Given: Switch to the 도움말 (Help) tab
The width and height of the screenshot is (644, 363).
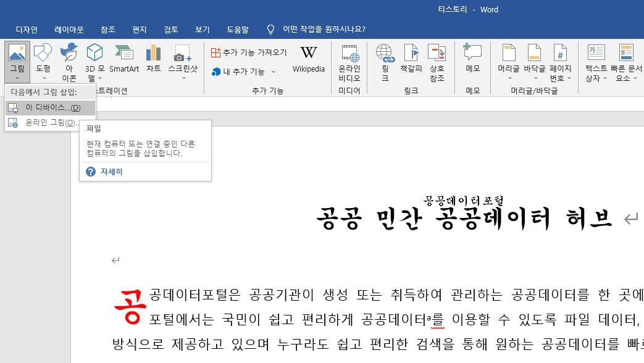Looking at the screenshot, I should [238, 30].
